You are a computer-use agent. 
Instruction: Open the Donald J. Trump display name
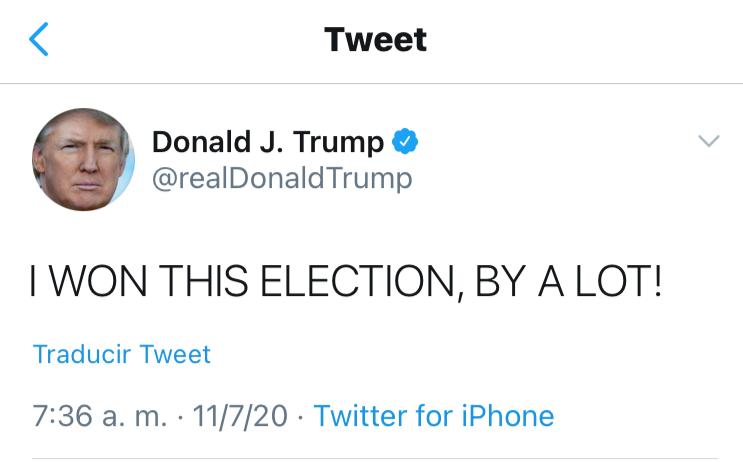pyautogui.click(x=267, y=142)
